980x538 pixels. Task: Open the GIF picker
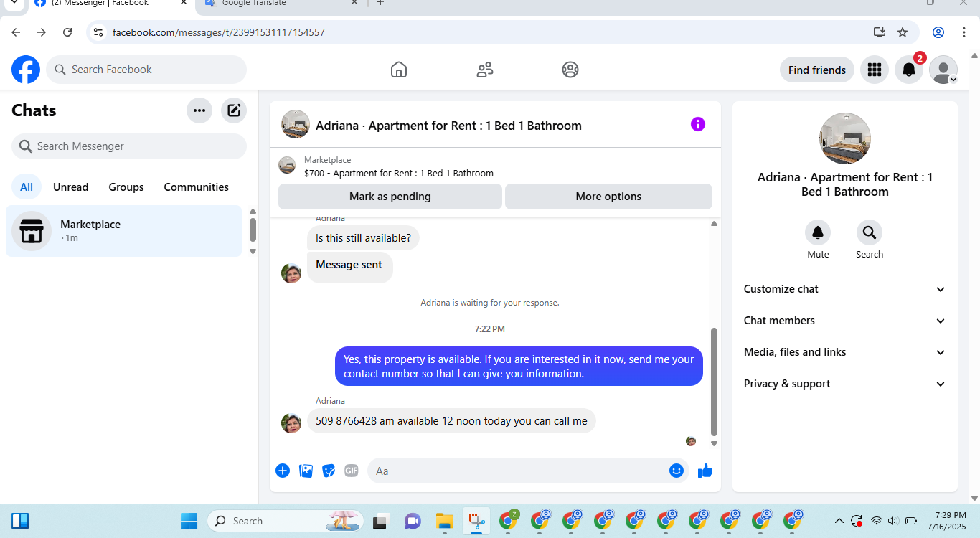point(351,471)
